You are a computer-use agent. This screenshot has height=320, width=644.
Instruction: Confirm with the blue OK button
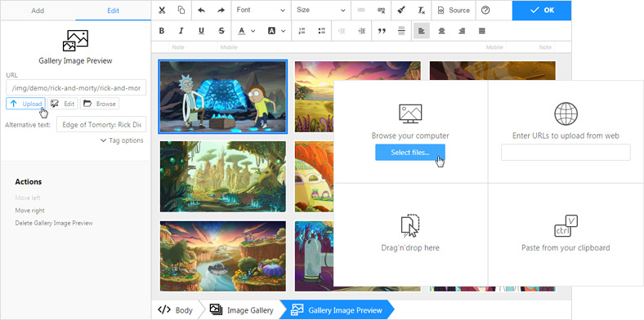pyautogui.click(x=542, y=11)
